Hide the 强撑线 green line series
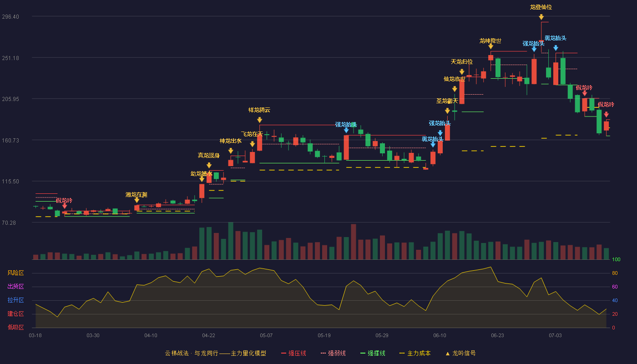This screenshot has height=364, width=637. click(373, 353)
